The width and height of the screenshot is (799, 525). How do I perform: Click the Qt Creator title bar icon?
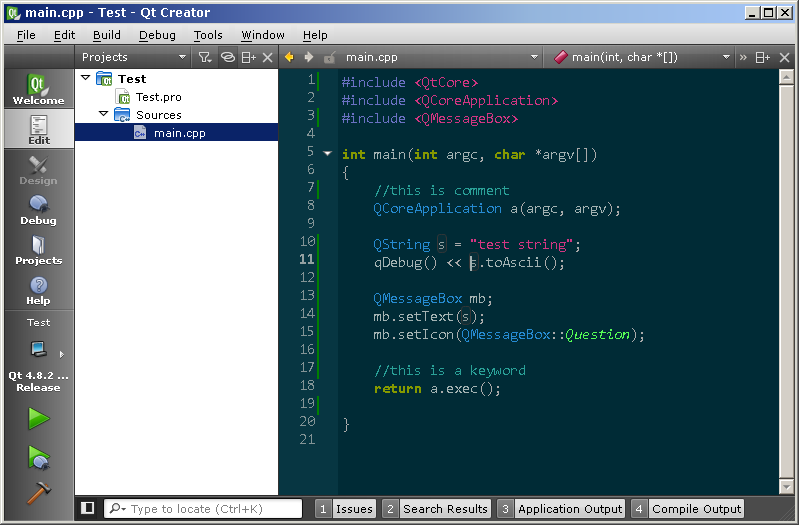[x=13, y=13]
